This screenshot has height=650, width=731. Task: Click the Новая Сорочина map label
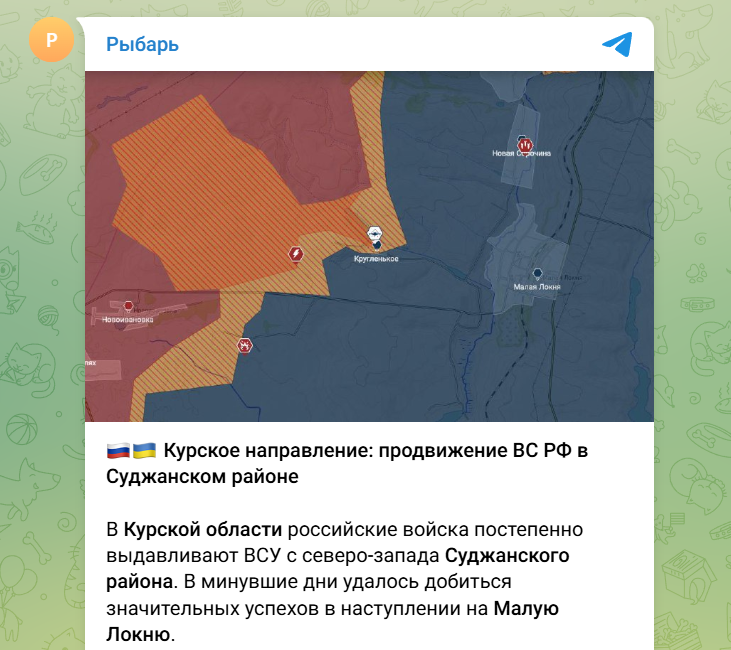tap(522, 153)
